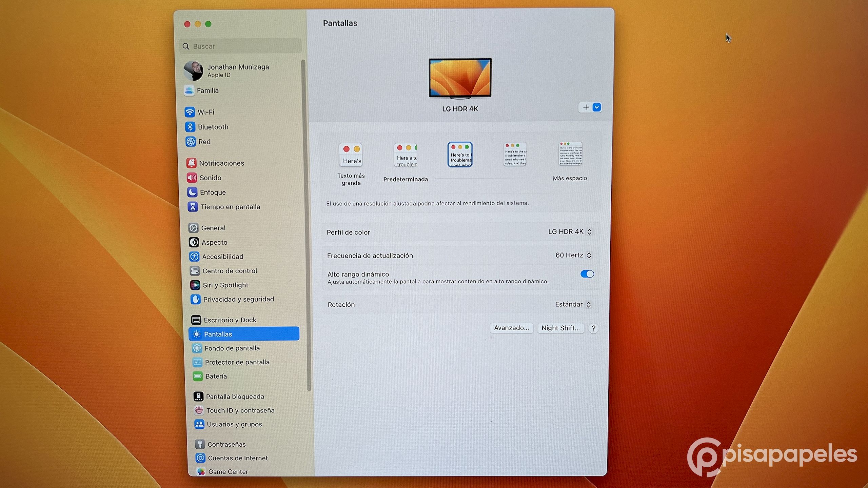Open the Centro de control icon

click(x=195, y=271)
